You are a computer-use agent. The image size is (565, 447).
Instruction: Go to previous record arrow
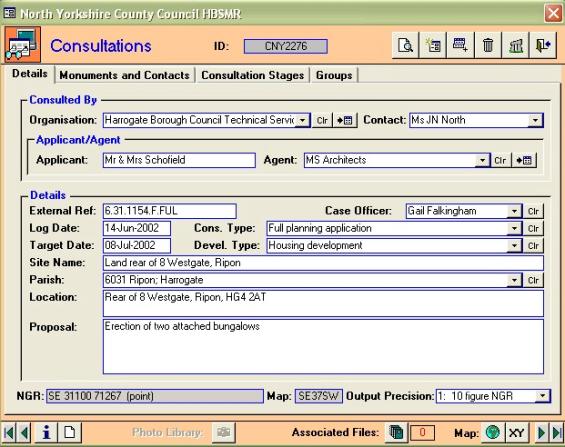pyautogui.click(x=24, y=433)
